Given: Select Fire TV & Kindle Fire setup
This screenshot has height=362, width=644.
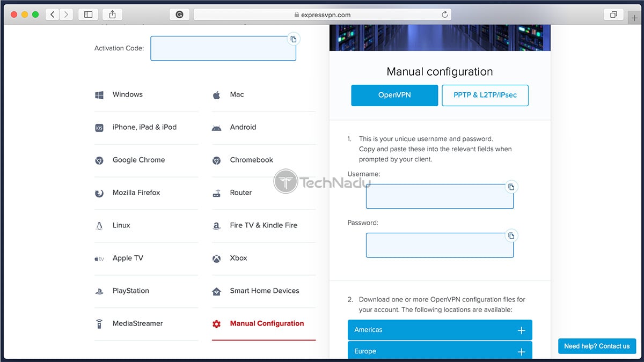Looking at the screenshot, I should [264, 226].
